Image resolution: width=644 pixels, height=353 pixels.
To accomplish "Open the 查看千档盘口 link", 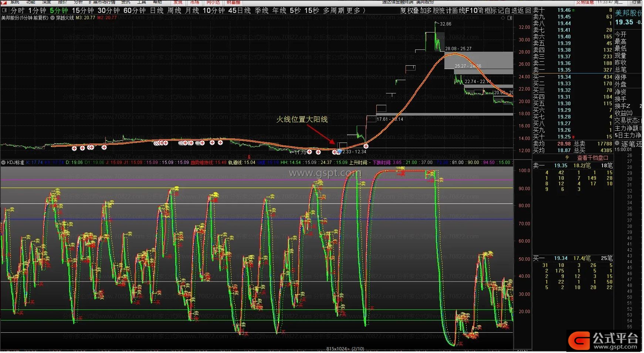I will [593, 158].
